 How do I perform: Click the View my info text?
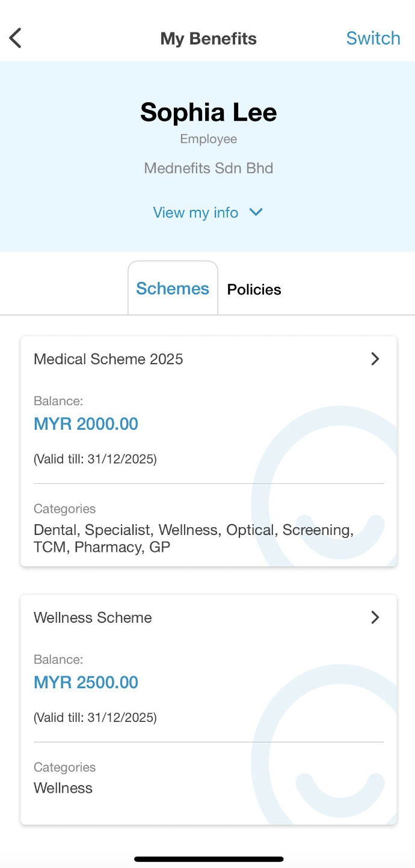click(x=195, y=213)
